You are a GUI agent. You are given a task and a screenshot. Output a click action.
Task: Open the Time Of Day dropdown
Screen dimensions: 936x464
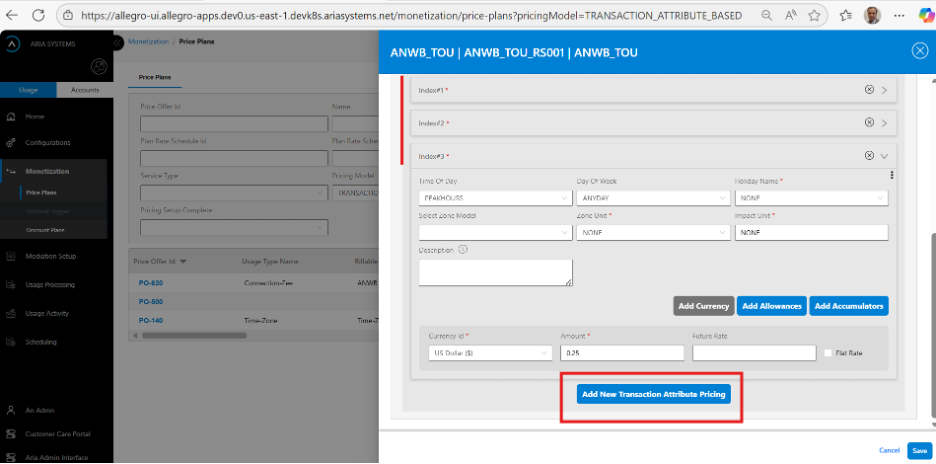493,198
